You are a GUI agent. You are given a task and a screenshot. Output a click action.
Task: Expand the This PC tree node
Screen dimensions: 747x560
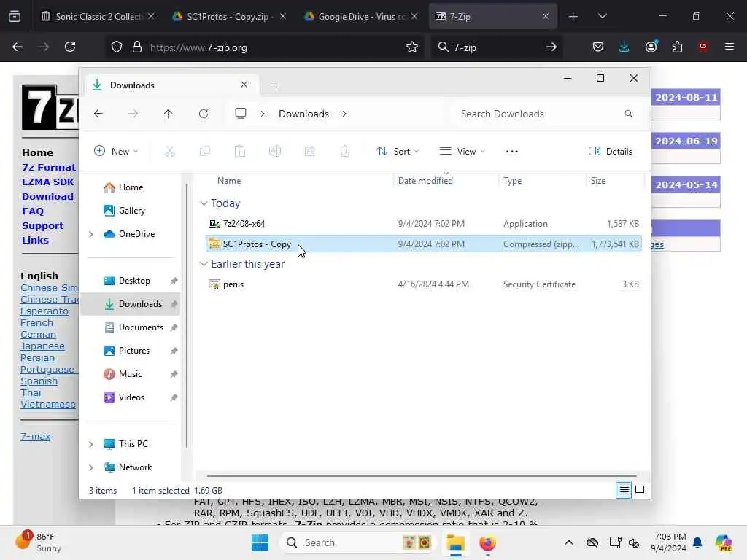pyautogui.click(x=90, y=444)
